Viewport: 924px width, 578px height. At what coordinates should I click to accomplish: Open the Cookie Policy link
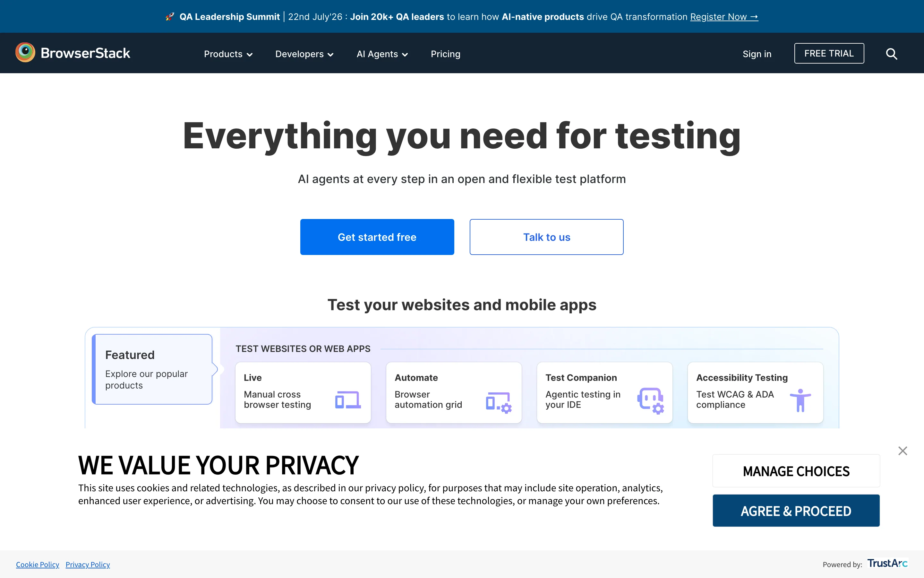[38, 564]
